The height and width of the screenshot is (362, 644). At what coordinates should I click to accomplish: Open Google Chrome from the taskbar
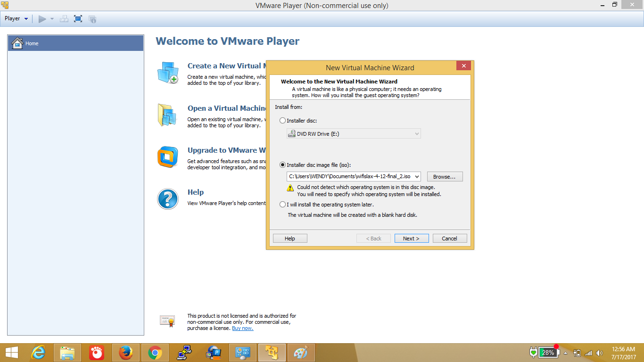155,353
